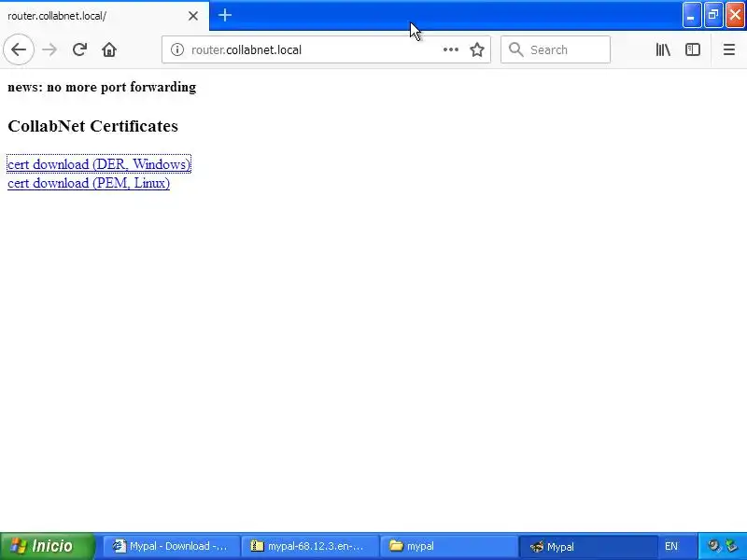The width and height of the screenshot is (747, 560).
Task: Open the page actions three-dot menu
Action: 451,49
